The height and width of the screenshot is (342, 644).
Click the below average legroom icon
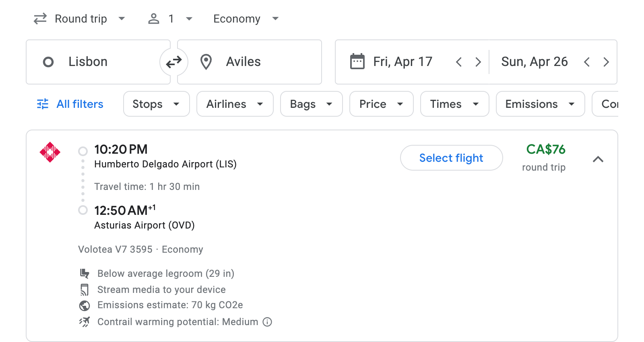(84, 273)
